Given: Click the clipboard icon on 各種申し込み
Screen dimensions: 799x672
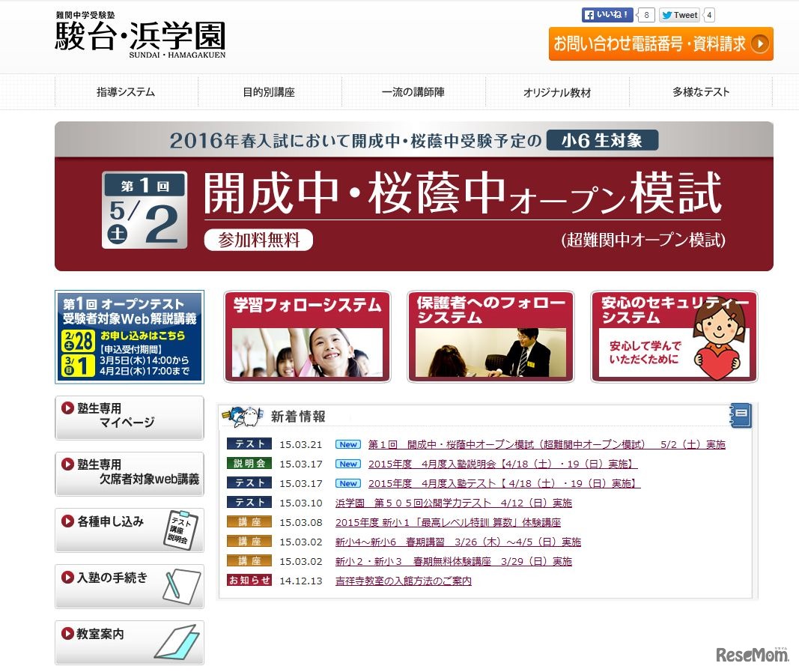Looking at the screenshot, I should point(181,530).
